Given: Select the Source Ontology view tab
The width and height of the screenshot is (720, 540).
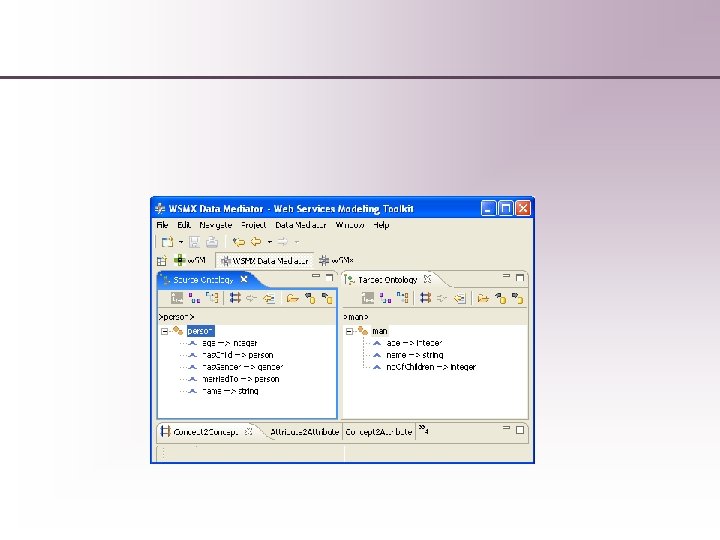Looking at the screenshot, I should (x=203, y=280).
